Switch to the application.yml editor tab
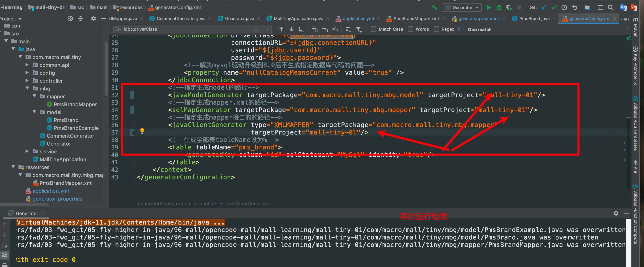Viewport: 644px width, 267px height. [x=358, y=18]
